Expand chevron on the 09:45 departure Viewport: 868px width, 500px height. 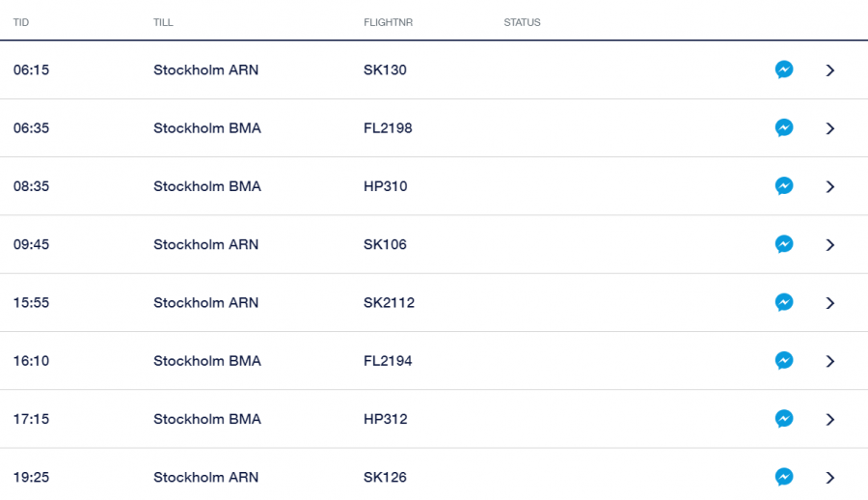tap(830, 244)
